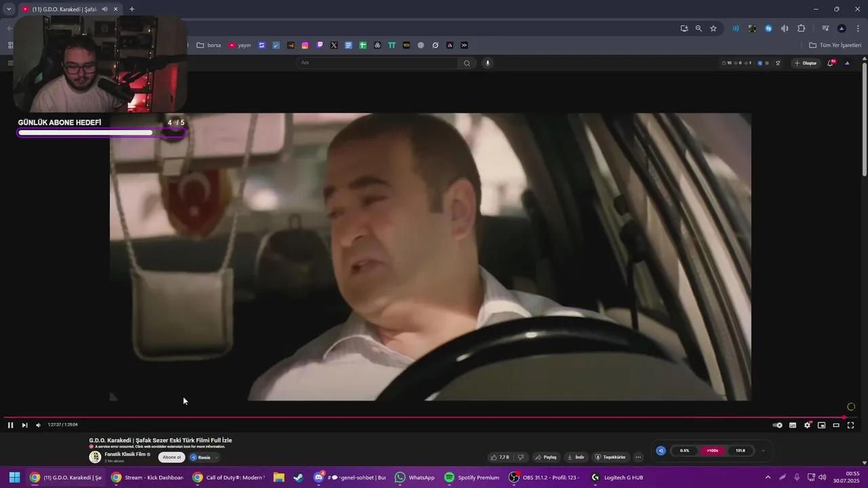Open Logitech G HUB from taskbar
Viewport: 868px width, 488px height.
tap(616, 477)
